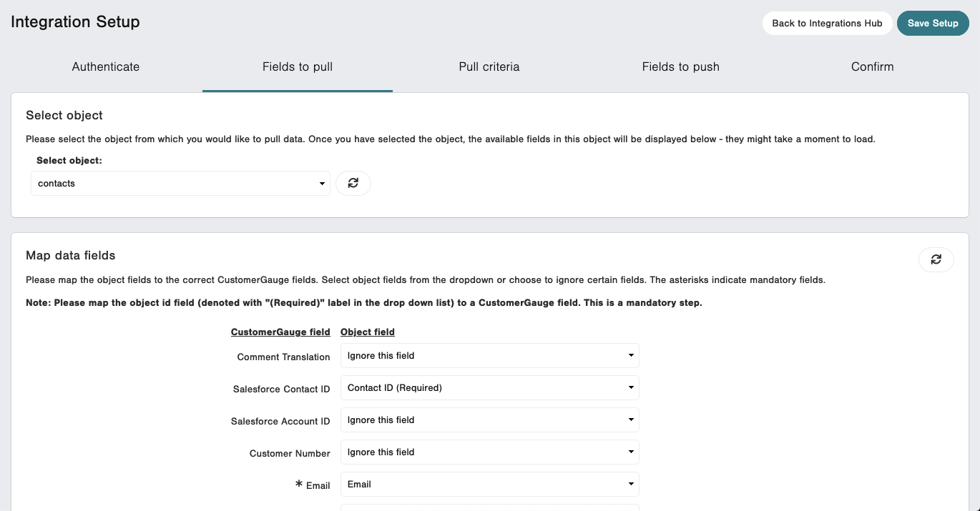Click the Save Setup button
The width and height of the screenshot is (980, 511).
point(933,23)
